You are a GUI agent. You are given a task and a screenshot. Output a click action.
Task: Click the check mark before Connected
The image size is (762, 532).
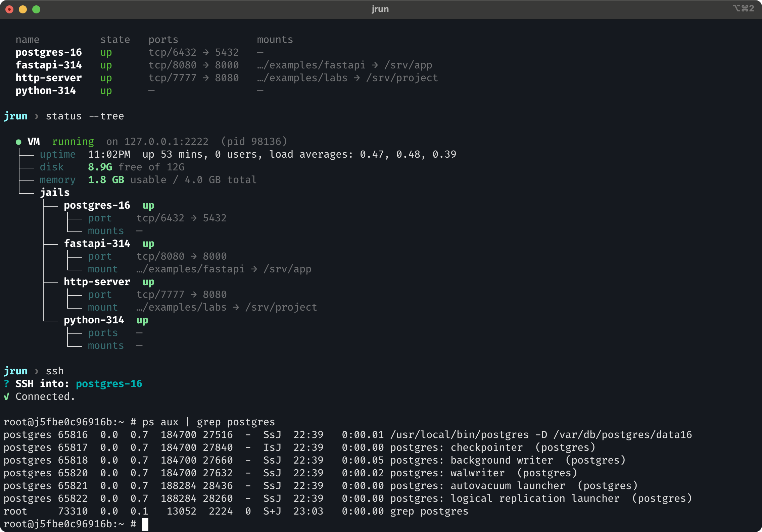pyautogui.click(x=6, y=396)
